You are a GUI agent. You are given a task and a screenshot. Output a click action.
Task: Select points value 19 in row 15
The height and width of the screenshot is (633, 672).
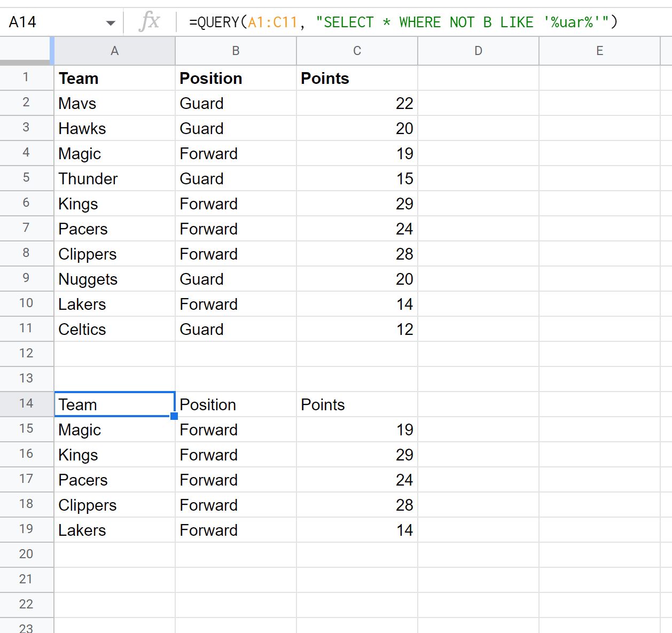pos(357,429)
